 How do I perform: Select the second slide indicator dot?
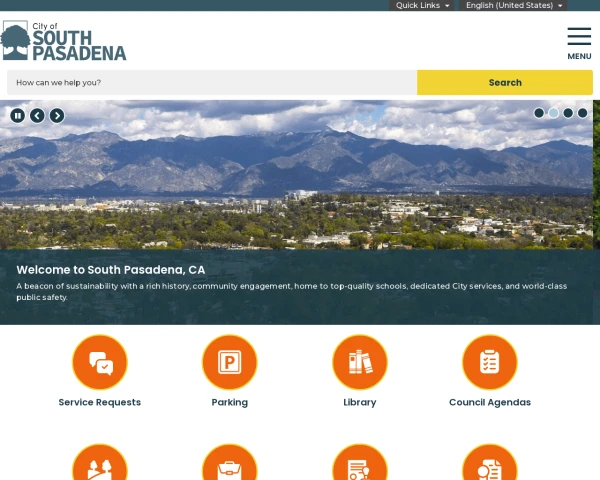click(x=553, y=113)
